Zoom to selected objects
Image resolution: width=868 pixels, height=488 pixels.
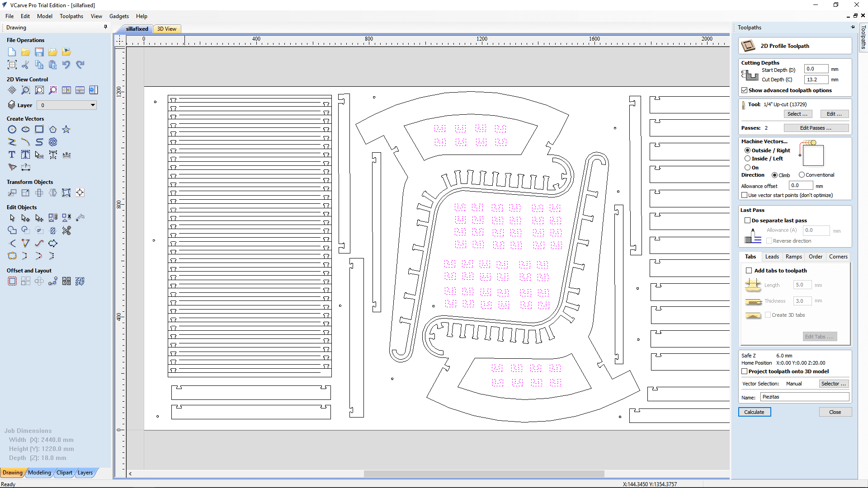pos(53,90)
